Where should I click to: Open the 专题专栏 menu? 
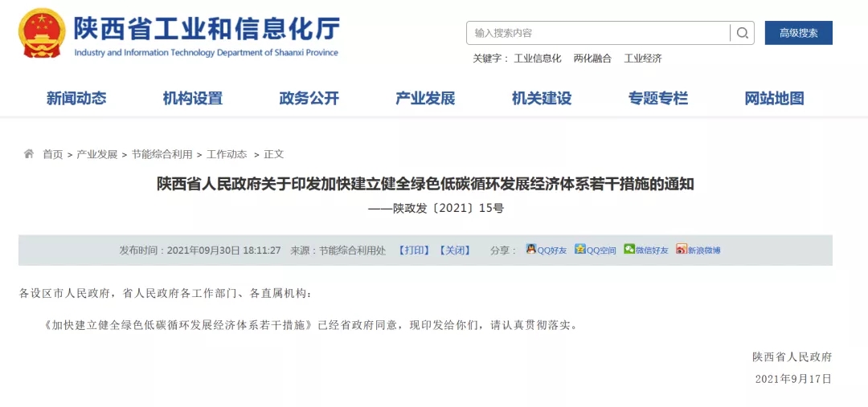(657, 99)
